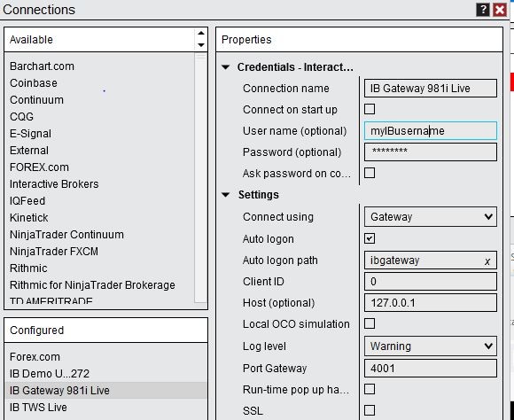This screenshot has width=514, height=420.
Task: Click the down arrow in Available header
Action: pos(201,45)
